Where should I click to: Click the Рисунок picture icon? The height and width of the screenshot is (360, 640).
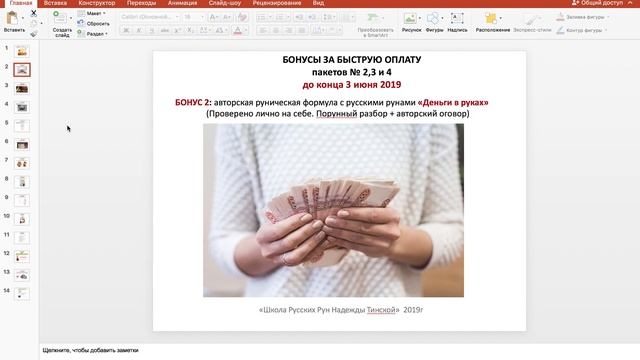(409, 18)
